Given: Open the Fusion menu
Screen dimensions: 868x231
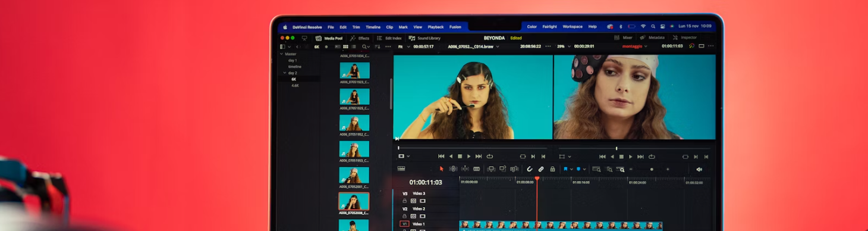Looking at the screenshot, I should (x=455, y=27).
